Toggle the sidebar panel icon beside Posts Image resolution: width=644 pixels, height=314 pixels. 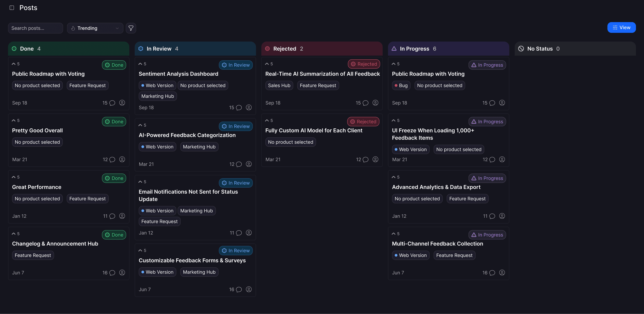point(11,8)
